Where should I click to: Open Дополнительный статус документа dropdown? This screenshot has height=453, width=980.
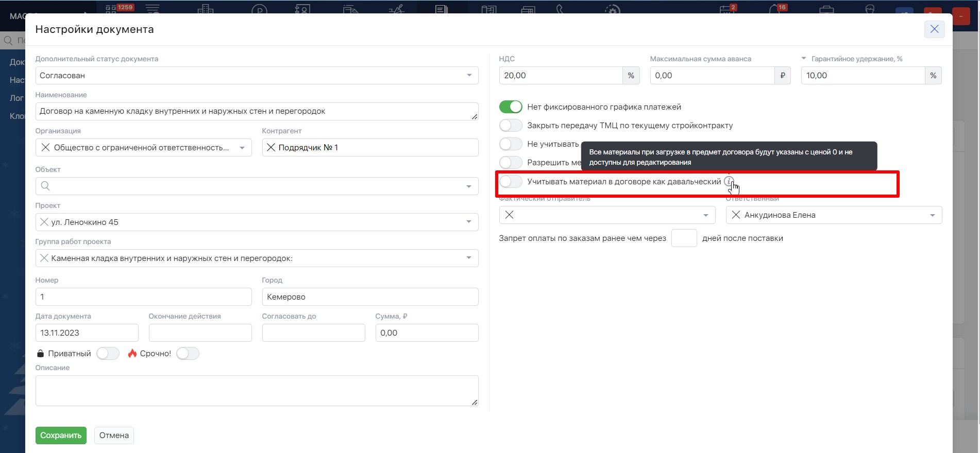click(x=469, y=76)
